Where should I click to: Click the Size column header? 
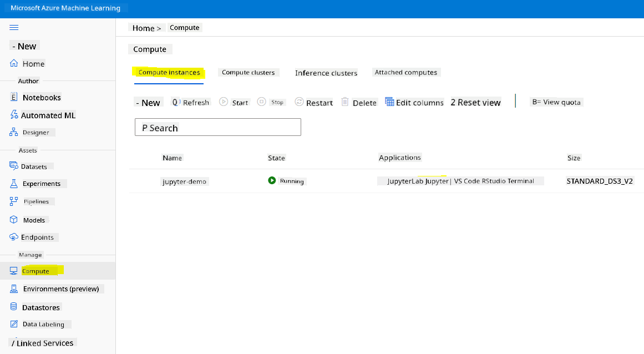click(574, 158)
